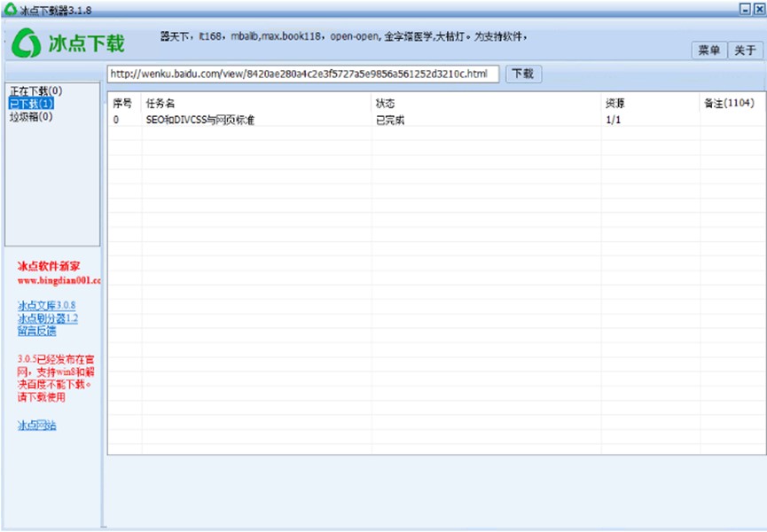
Task: Click the small title bar app icon
Action: point(10,9)
